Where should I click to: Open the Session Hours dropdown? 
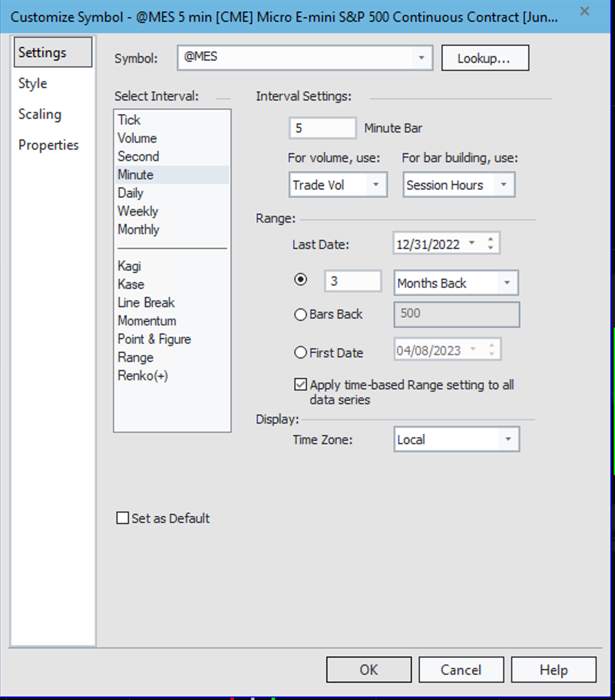pos(459,185)
